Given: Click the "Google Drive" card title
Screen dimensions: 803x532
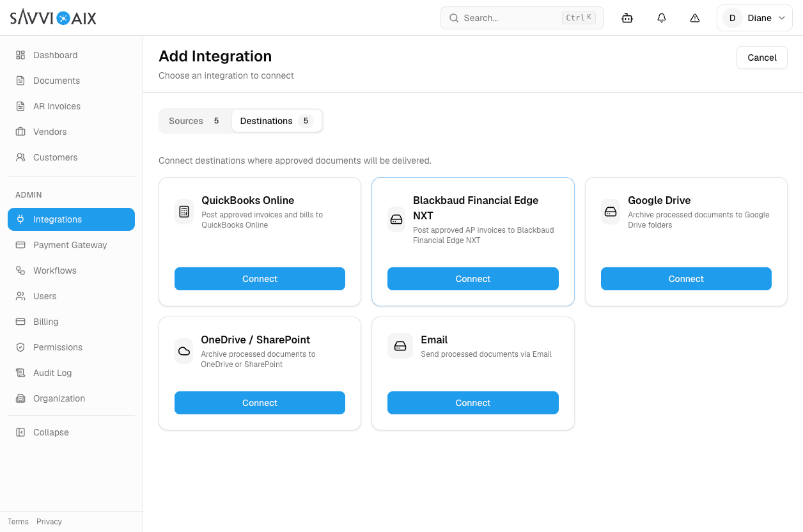Looking at the screenshot, I should pyautogui.click(x=659, y=200).
